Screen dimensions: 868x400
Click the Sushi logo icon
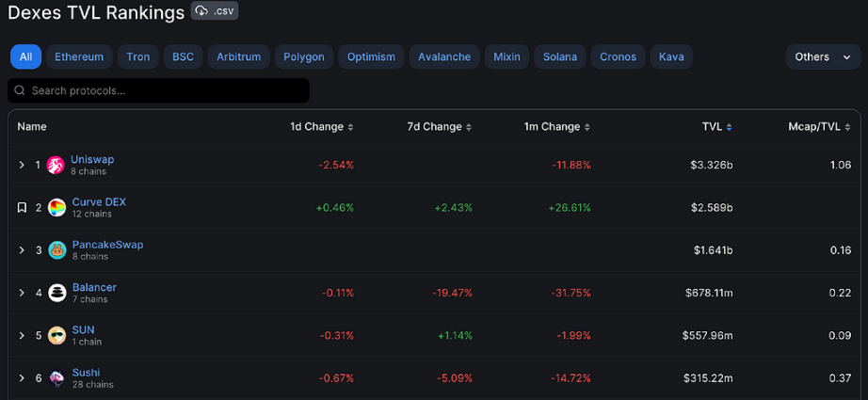pyautogui.click(x=56, y=377)
